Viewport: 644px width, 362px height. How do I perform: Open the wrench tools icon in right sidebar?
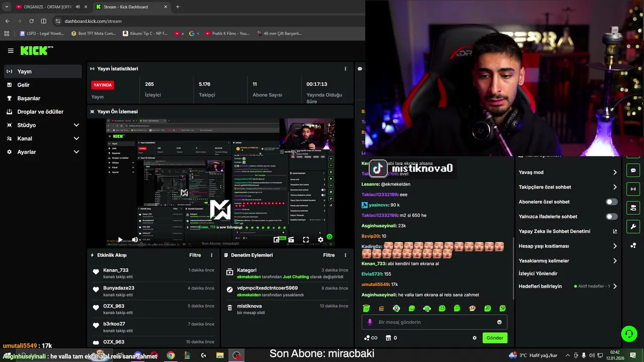[x=633, y=226]
